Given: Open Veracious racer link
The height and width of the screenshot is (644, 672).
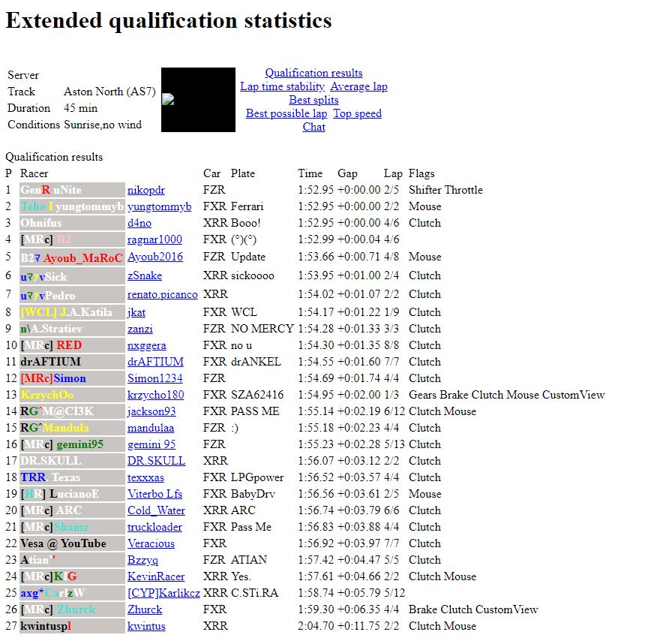Looking at the screenshot, I should click(x=151, y=543).
